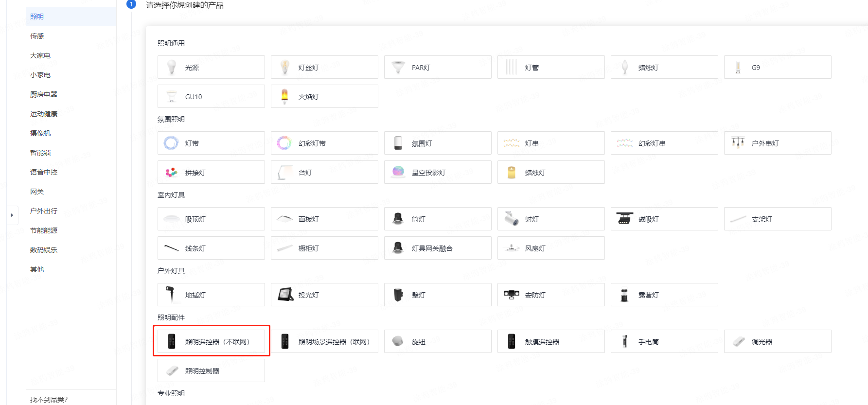The image size is (868, 405).
Task: Click the 找不到品类? link
Action: [x=49, y=399]
